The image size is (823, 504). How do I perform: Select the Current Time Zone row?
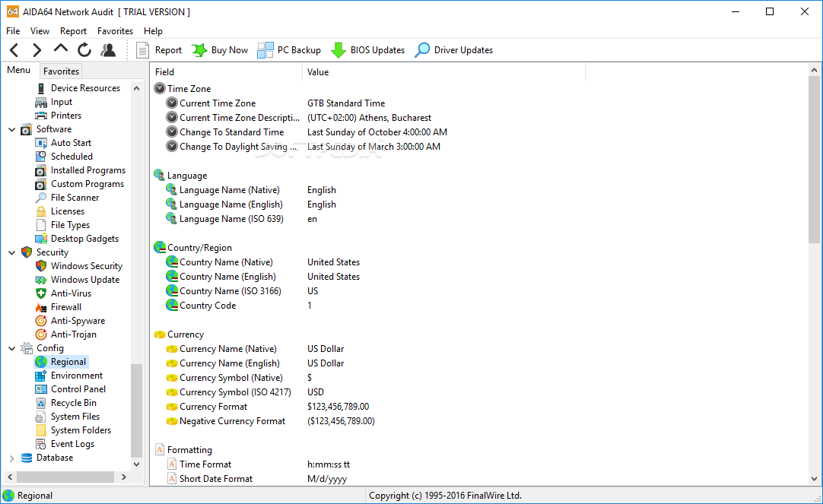(367, 103)
